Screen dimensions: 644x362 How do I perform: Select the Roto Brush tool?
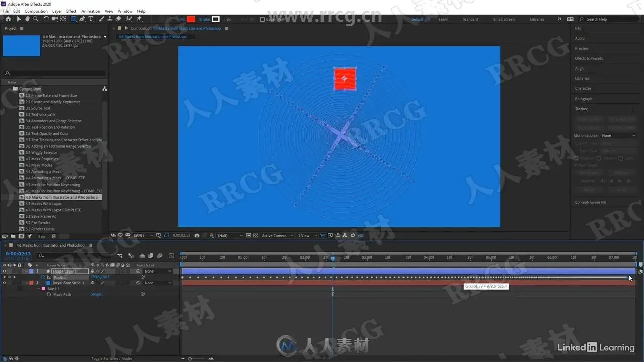[x=129, y=19]
